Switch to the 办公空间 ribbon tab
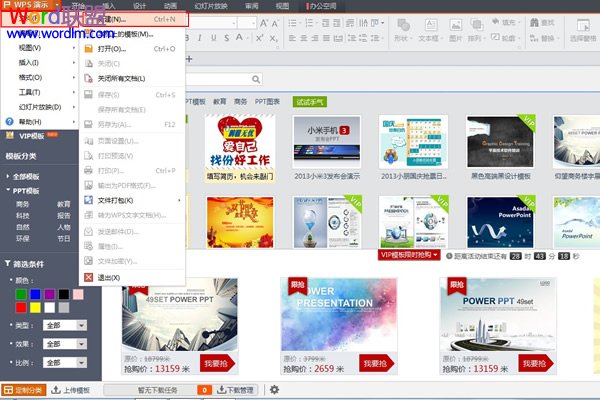600x400 pixels. (321, 6)
